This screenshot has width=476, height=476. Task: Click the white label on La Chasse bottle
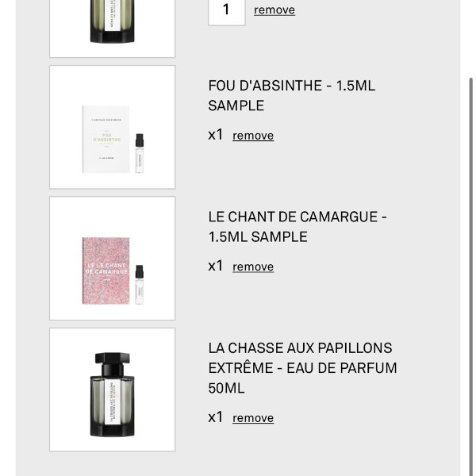(112, 402)
